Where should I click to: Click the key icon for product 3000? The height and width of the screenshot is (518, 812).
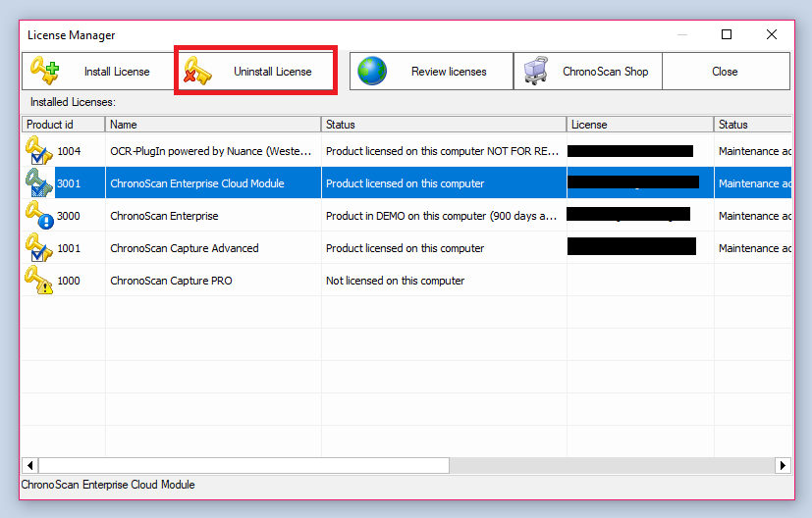point(39,215)
